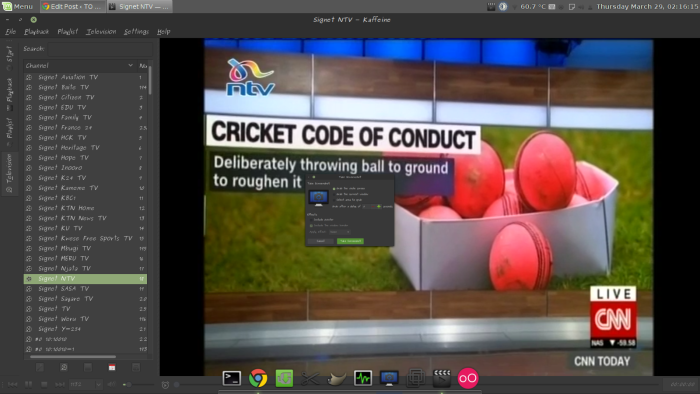Switch to the Playback sidebar tab
Image resolution: width=700 pixels, height=394 pixels.
pyautogui.click(x=9, y=94)
